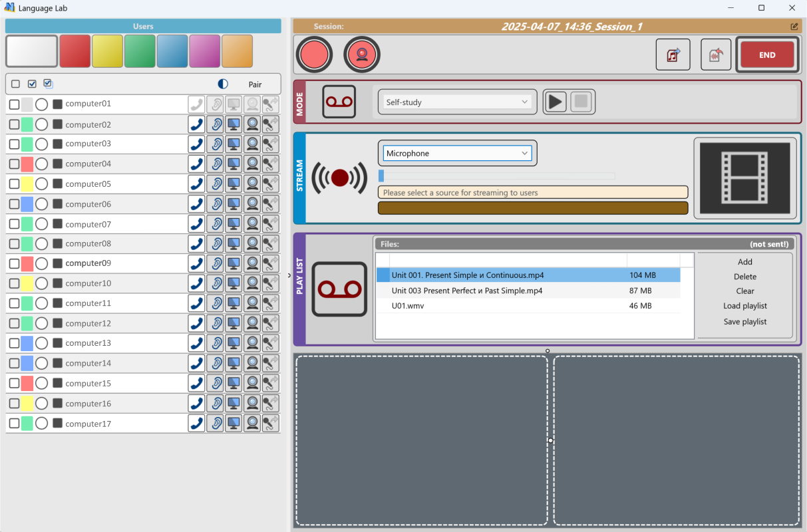
Task: Open the Self-study mode dropdown
Action: pos(456,101)
